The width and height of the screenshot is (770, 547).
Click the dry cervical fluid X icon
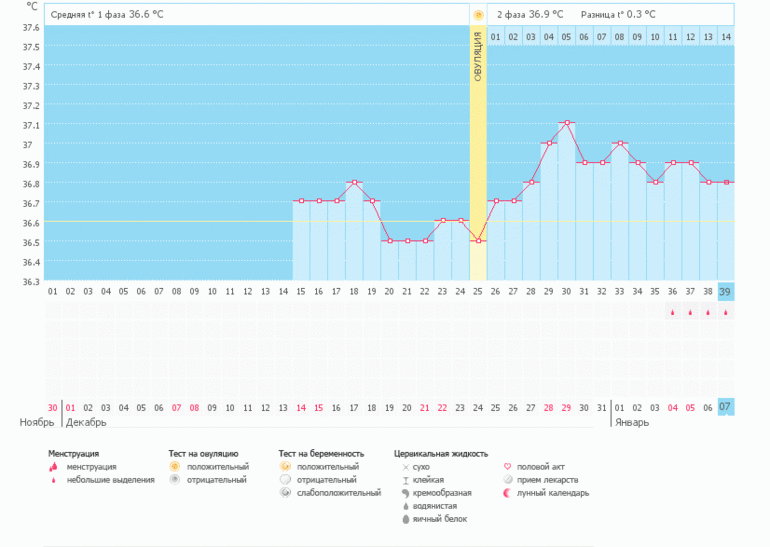[x=406, y=467]
